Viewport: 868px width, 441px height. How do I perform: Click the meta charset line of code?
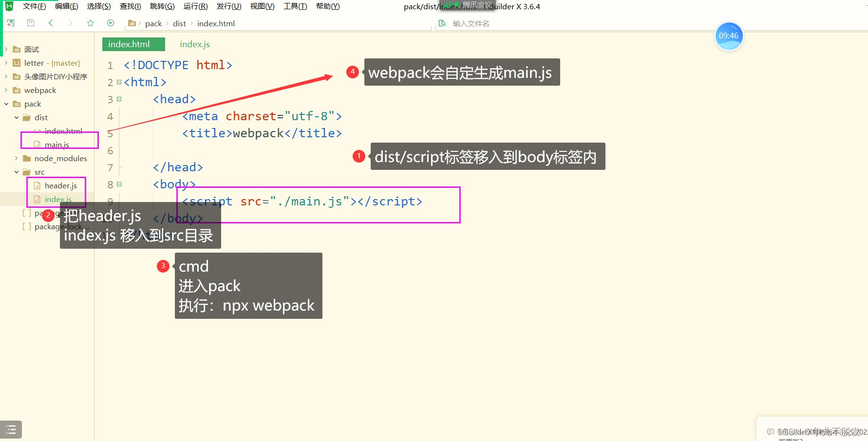pyautogui.click(x=262, y=116)
